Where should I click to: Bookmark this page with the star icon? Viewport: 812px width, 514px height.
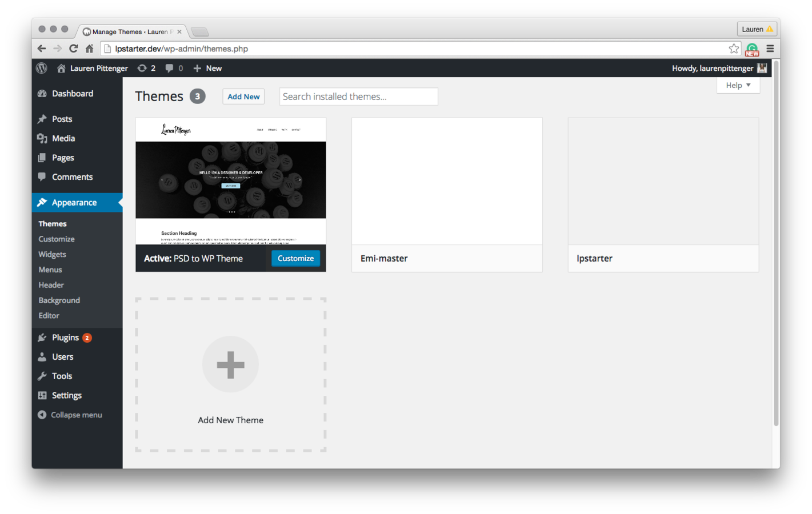[734, 49]
